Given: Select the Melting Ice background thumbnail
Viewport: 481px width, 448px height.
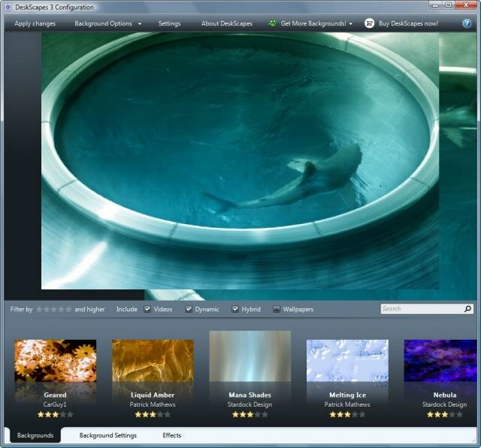Looking at the screenshot, I should pyautogui.click(x=347, y=361).
